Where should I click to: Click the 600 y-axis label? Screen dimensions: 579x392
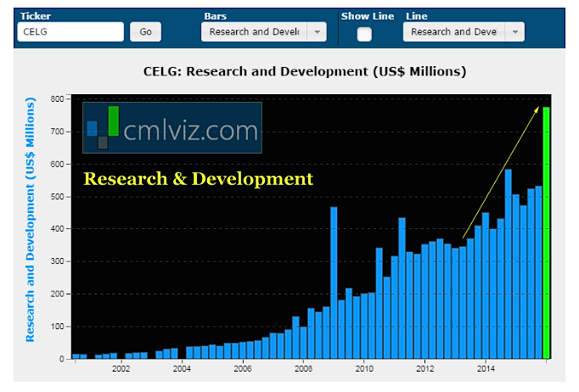tap(57, 165)
